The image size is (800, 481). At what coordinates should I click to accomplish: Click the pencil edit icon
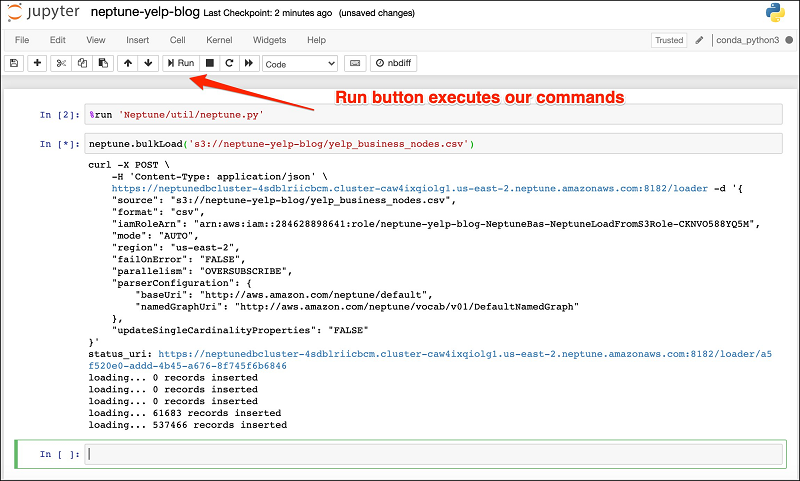click(x=699, y=40)
